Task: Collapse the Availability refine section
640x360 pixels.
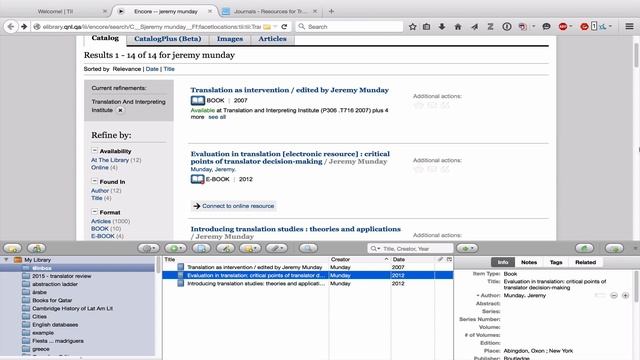Action: tap(94, 151)
